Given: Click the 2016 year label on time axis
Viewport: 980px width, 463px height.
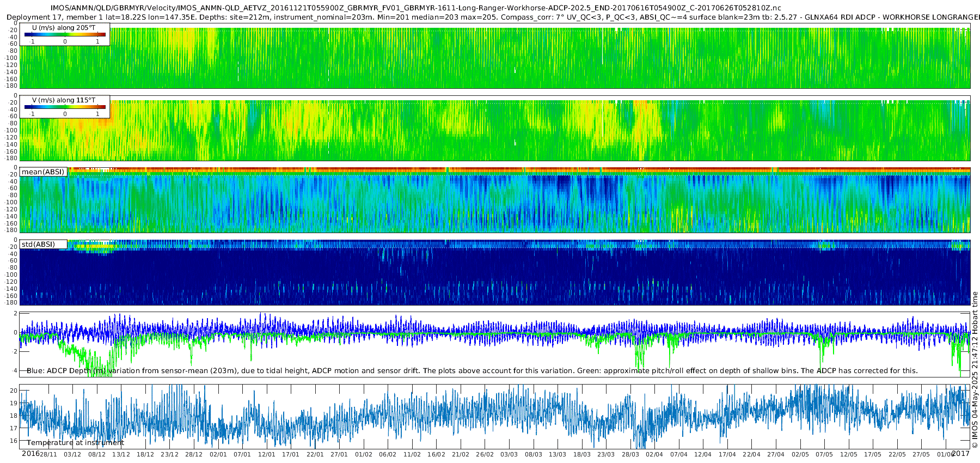Looking at the screenshot, I should tap(30, 453).
